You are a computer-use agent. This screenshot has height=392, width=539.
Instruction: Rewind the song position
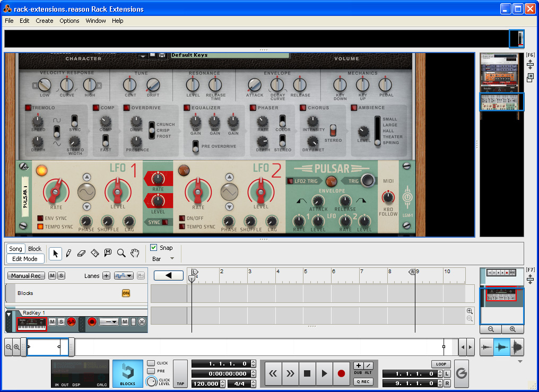tap(273, 373)
